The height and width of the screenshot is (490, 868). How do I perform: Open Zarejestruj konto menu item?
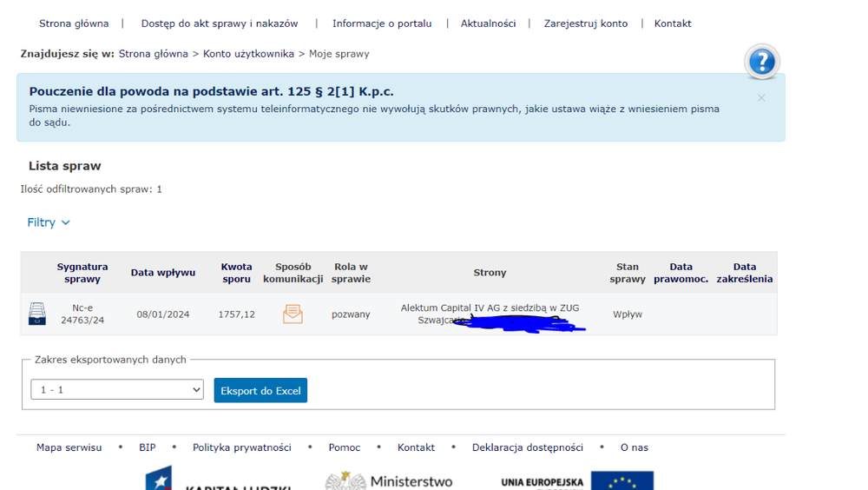[x=586, y=23]
